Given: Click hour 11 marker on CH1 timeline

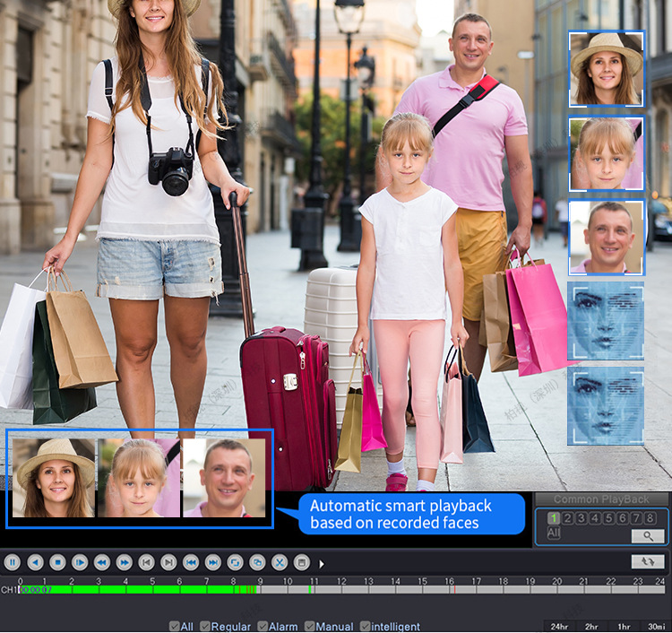Looking at the screenshot, I should (314, 581).
